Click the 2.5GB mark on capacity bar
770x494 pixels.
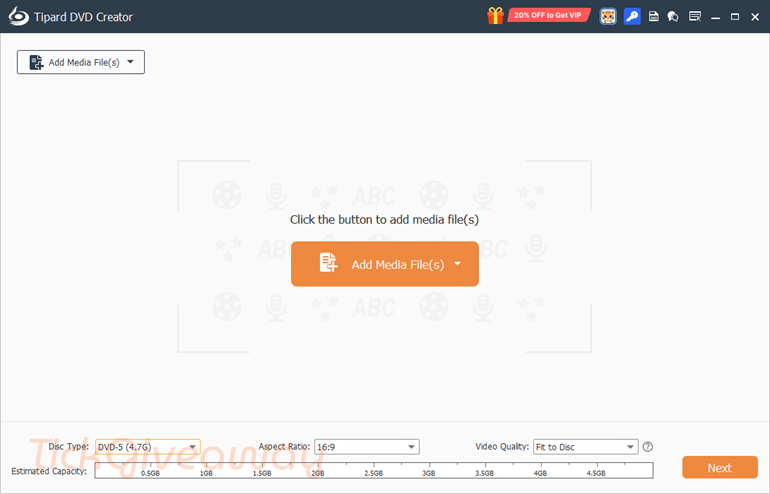tap(374, 473)
